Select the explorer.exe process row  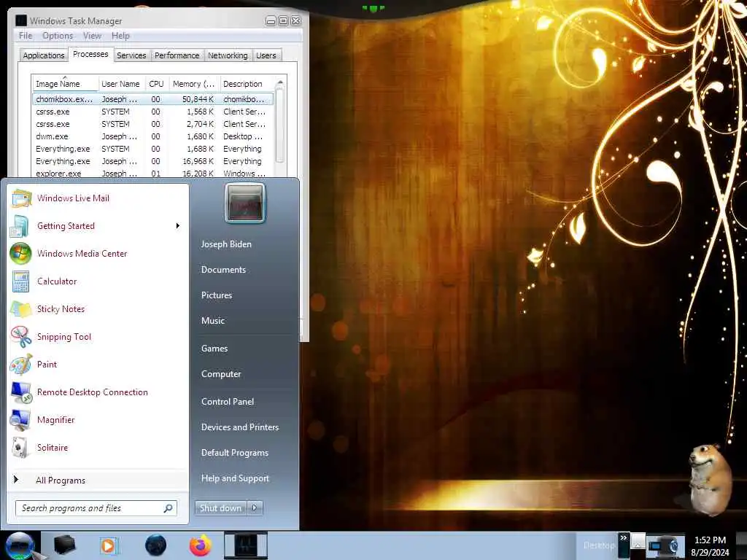click(153, 174)
